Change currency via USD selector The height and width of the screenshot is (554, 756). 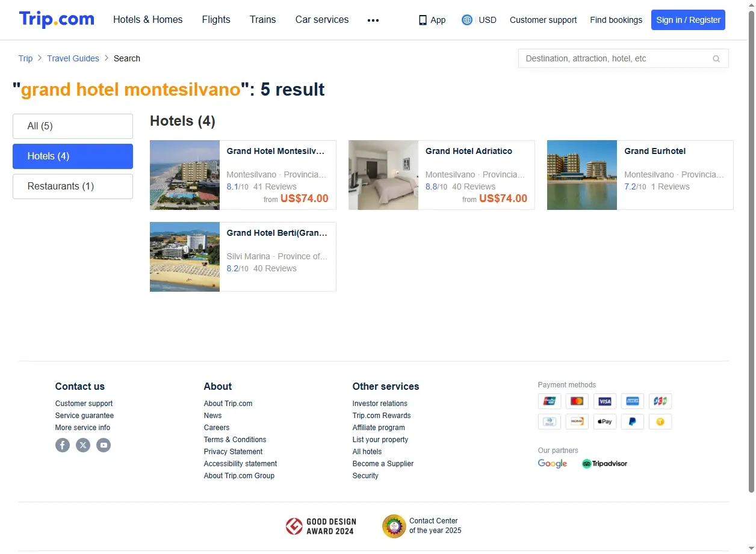pos(488,20)
